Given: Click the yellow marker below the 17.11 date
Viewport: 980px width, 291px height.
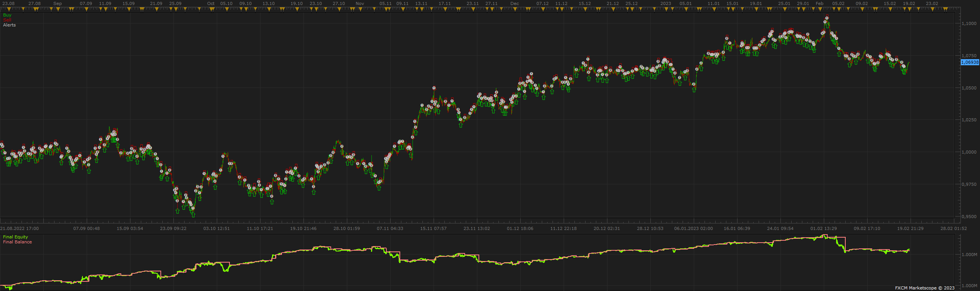Looking at the screenshot, I should coord(444,9).
